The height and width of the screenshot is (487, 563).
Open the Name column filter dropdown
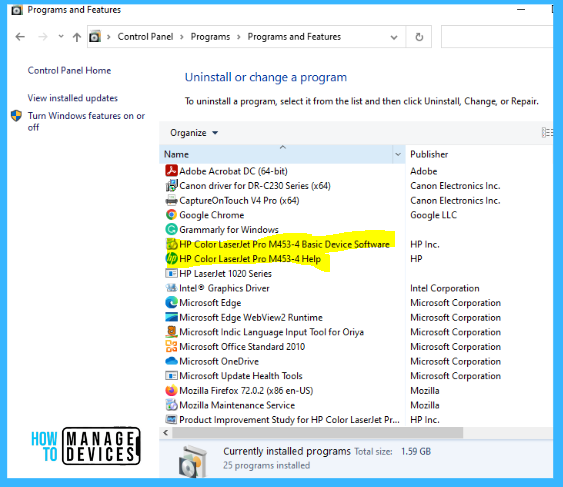(398, 154)
